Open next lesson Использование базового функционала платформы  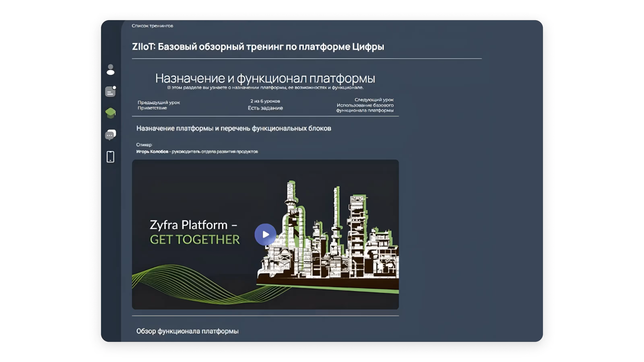coord(365,108)
